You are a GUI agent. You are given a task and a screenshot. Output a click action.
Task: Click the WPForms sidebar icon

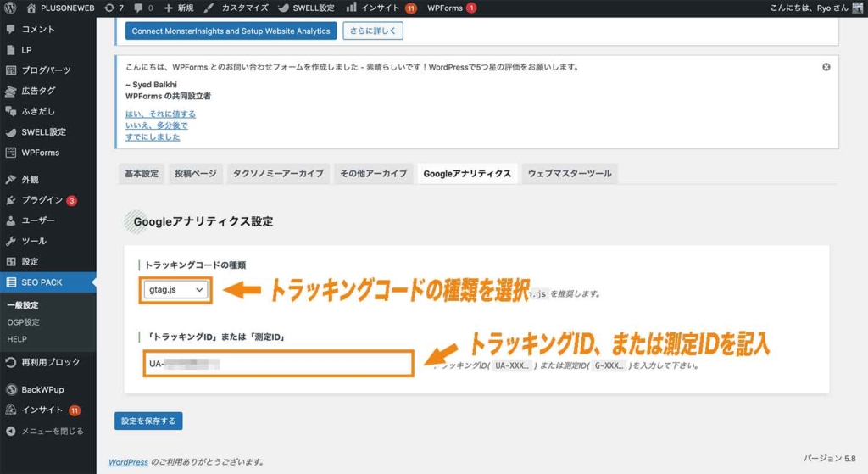coord(10,153)
